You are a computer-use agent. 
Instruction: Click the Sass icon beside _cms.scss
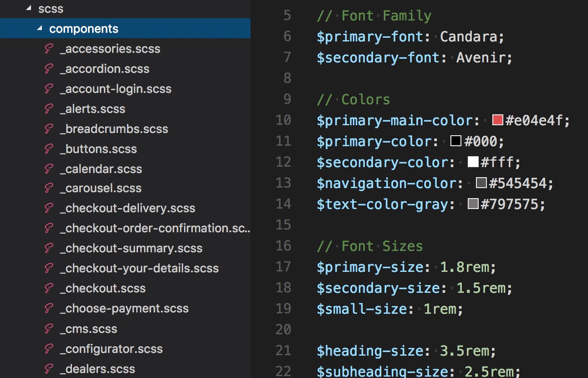(49, 329)
